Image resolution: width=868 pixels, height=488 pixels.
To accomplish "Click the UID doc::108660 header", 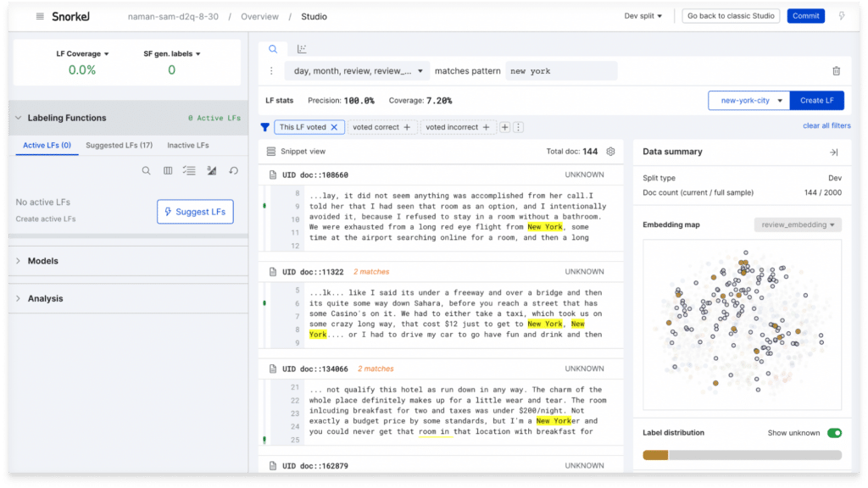I will (x=315, y=175).
